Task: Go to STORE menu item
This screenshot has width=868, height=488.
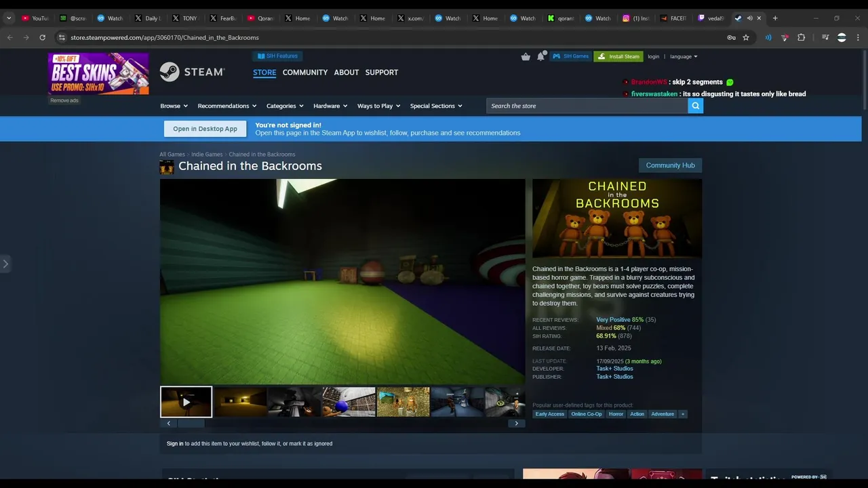Action: [x=264, y=73]
